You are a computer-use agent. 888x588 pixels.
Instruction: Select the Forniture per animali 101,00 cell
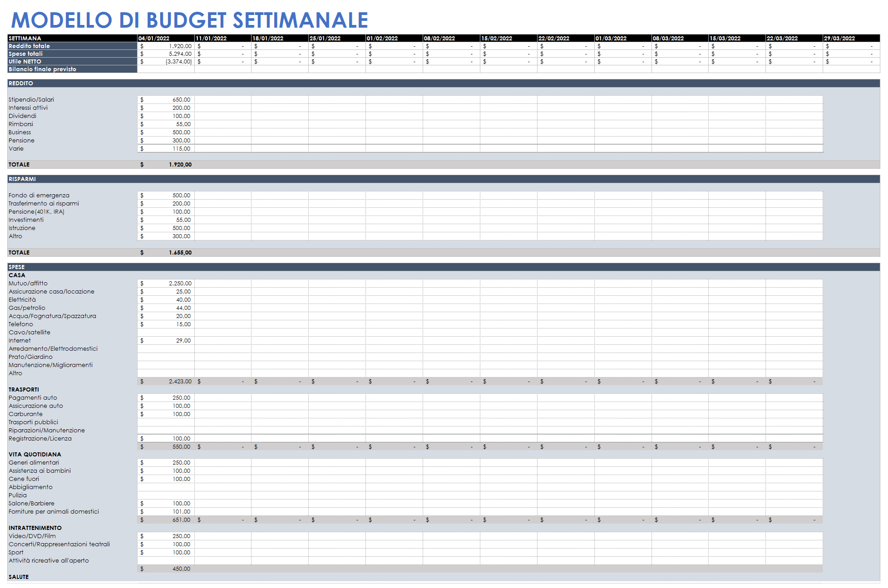[166, 512]
